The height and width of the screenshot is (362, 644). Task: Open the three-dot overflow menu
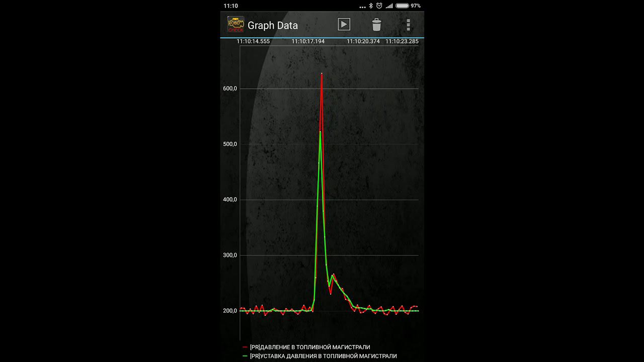pyautogui.click(x=408, y=25)
